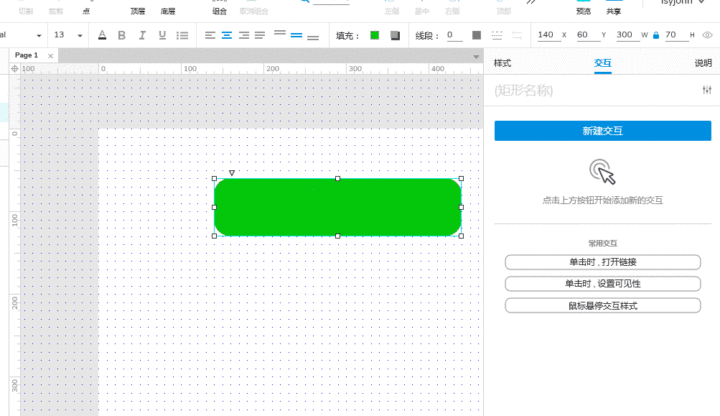The width and height of the screenshot is (720, 416).
Task: Click the 居中 align toolbar item
Action: (x=422, y=11)
